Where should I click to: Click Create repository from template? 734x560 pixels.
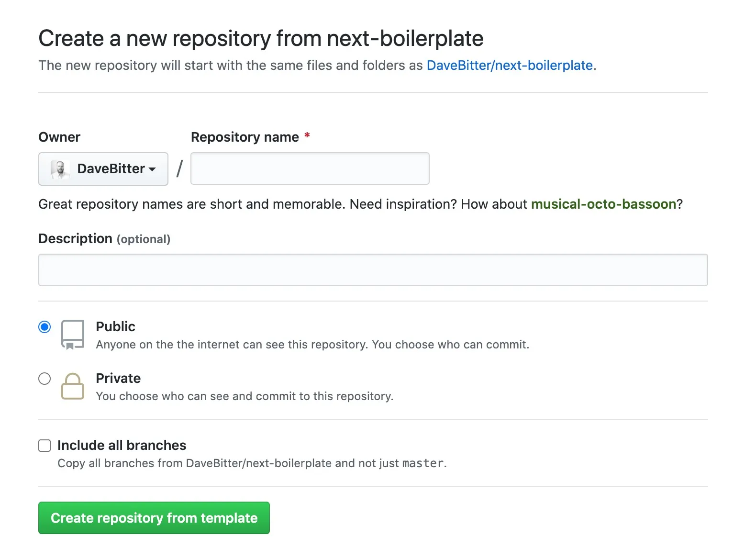point(154,518)
